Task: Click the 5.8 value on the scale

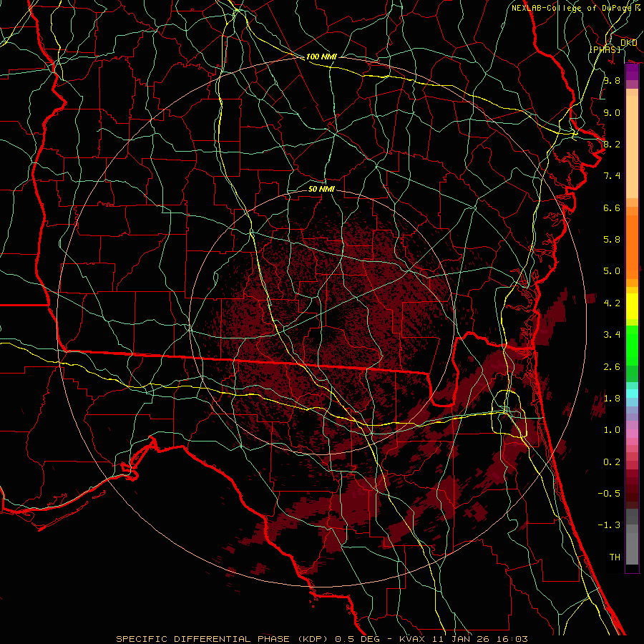Action: click(x=612, y=240)
